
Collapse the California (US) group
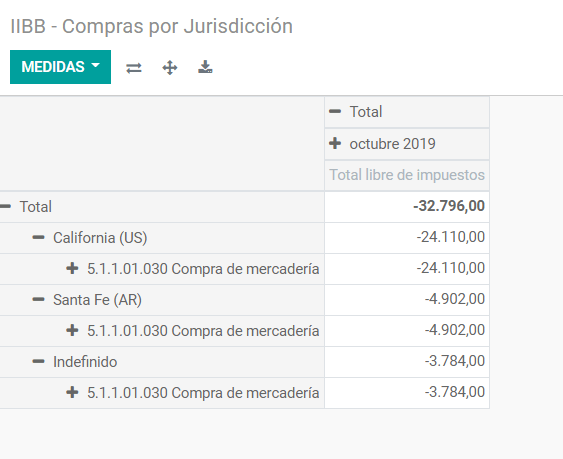click(x=162, y=238)
